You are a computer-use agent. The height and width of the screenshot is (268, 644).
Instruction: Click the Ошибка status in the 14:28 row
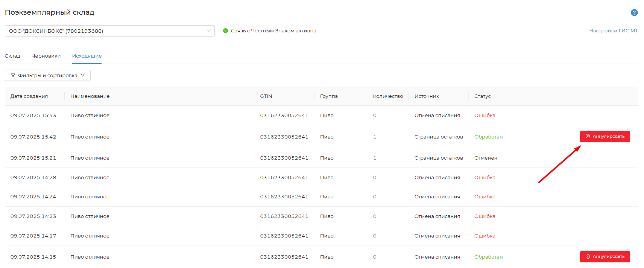pyautogui.click(x=485, y=178)
